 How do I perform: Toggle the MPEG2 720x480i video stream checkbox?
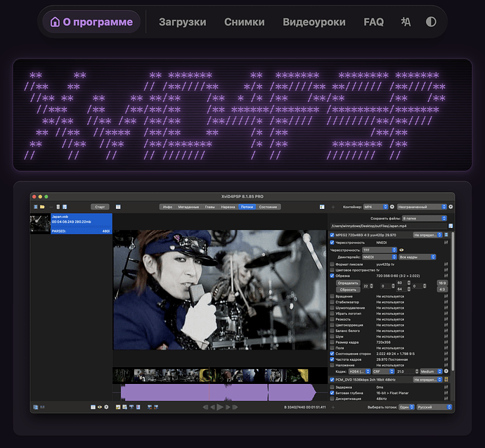point(332,235)
